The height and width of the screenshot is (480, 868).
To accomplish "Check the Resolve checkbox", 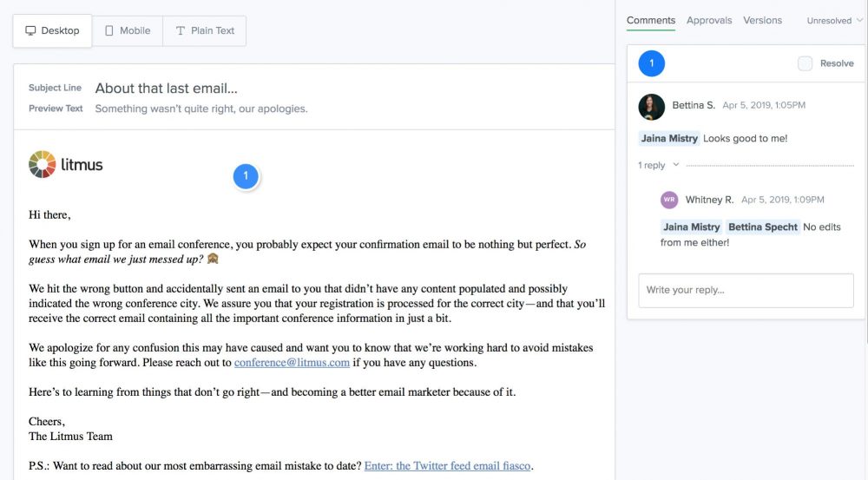I will tap(806, 63).
